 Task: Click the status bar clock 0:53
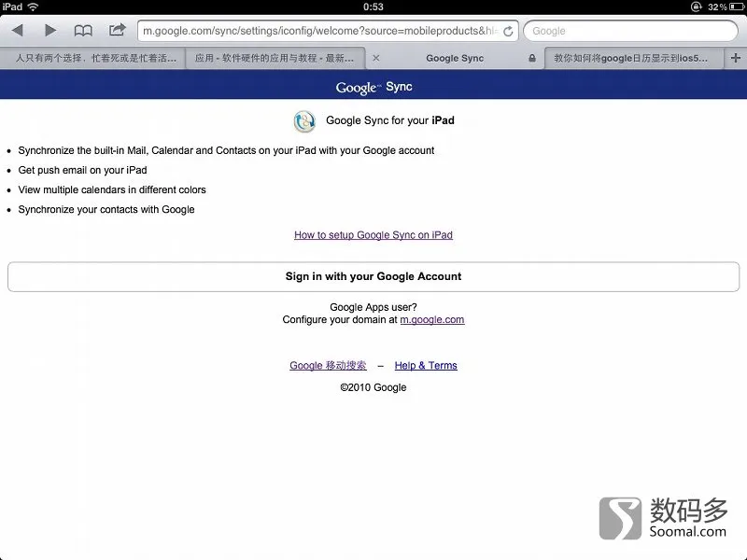[x=373, y=7]
